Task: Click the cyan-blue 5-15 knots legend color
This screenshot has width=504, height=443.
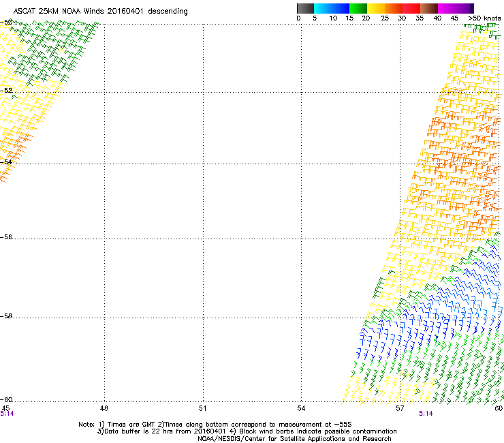Action: click(332, 8)
